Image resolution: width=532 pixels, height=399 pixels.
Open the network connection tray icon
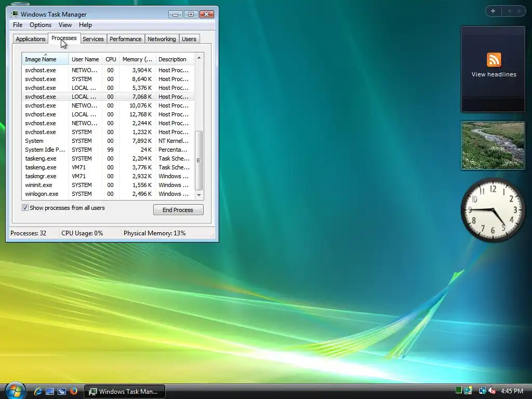(482, 391)
